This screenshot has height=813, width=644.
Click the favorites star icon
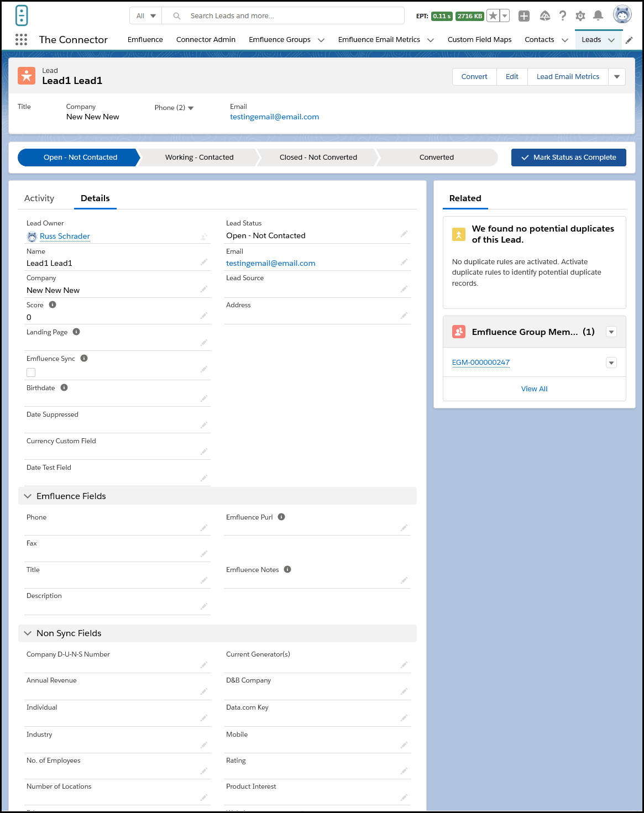pos(493,16)
